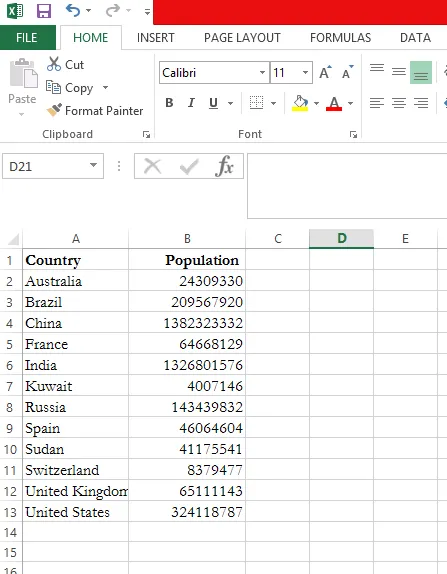Apply the red font color
Image resolution: width=447 pixels, height=574 pixels.
click(334, 103)
